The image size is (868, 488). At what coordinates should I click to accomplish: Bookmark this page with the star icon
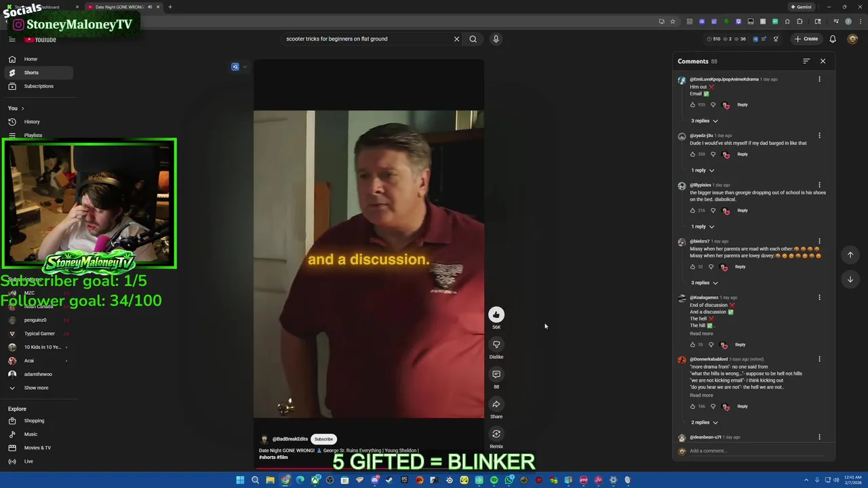(673, 21)
